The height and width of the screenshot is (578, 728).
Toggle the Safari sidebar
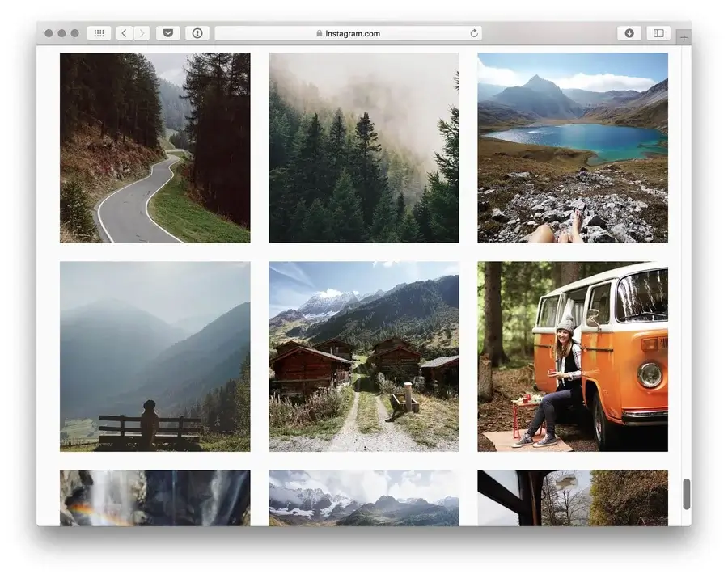658,33
